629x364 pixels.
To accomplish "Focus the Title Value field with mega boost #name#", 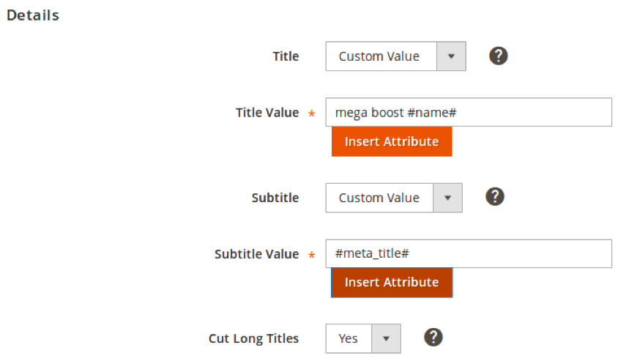I will pyautogui.click(x=469, y=112).
